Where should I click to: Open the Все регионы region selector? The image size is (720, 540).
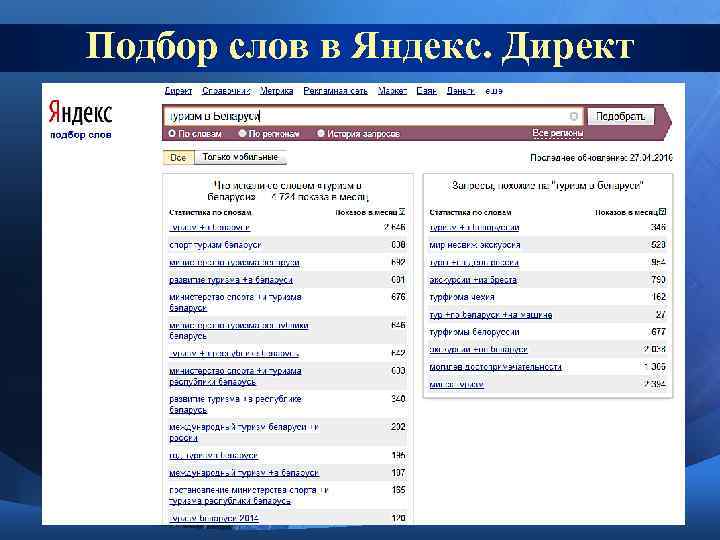[x=557, y=133]
